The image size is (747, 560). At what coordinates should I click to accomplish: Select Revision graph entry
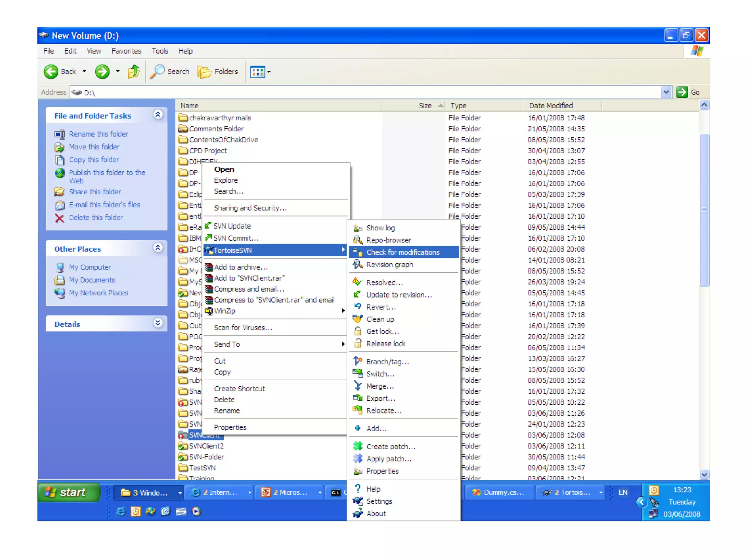coord(389,265)
